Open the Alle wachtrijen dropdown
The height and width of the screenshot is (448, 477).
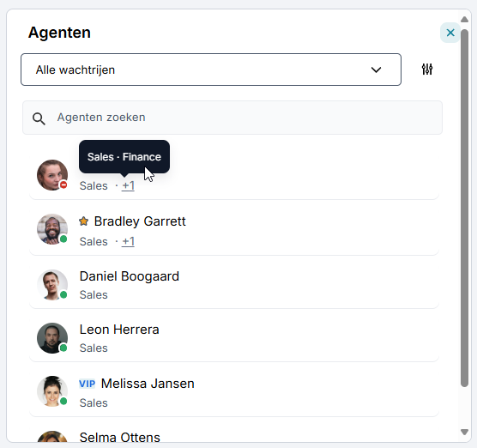(x=211, y=70)
